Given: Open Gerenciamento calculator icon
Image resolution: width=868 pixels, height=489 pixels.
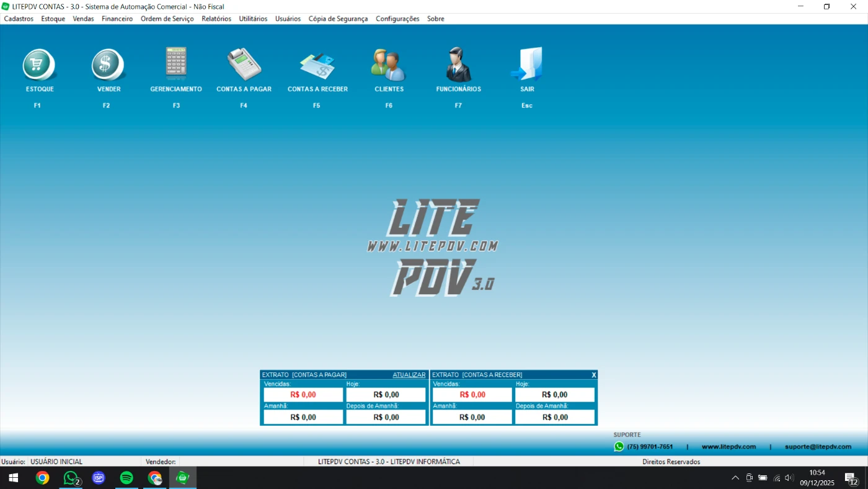Looking at the screenshot, I should click(x=176, y=63).
